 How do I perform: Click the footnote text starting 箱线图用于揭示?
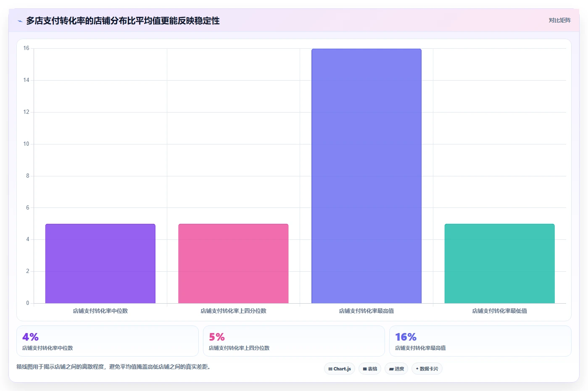(x=113, y=367)
